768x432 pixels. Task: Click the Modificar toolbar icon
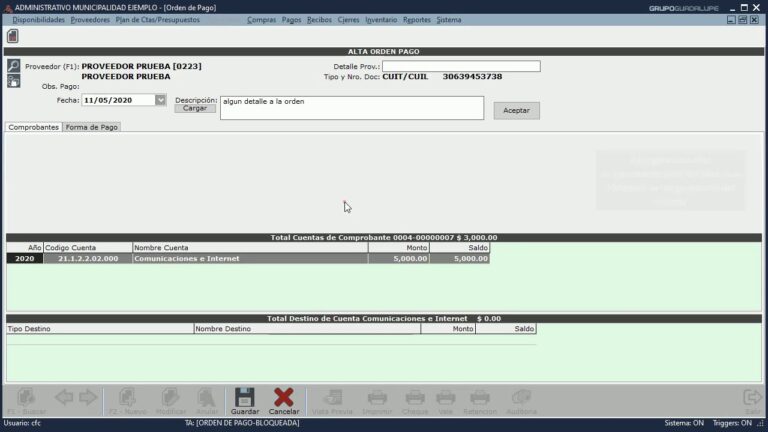click(170, 397)
